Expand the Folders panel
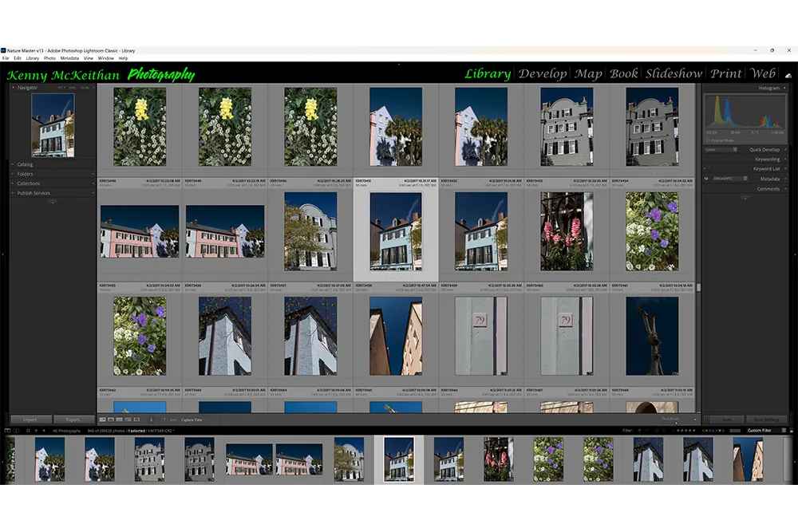Viewport: 798px width, 532px height. [x=23, y=173]
